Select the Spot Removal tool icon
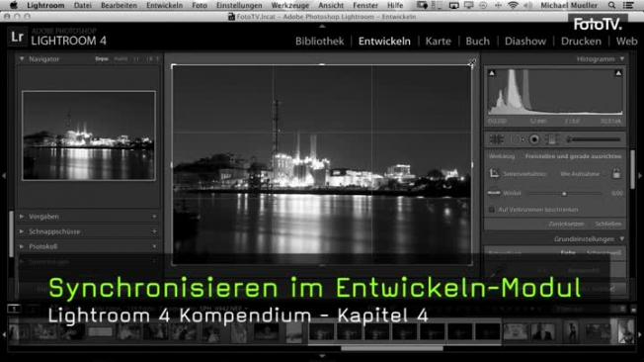The image size is (644, 362). pos(518,139)
